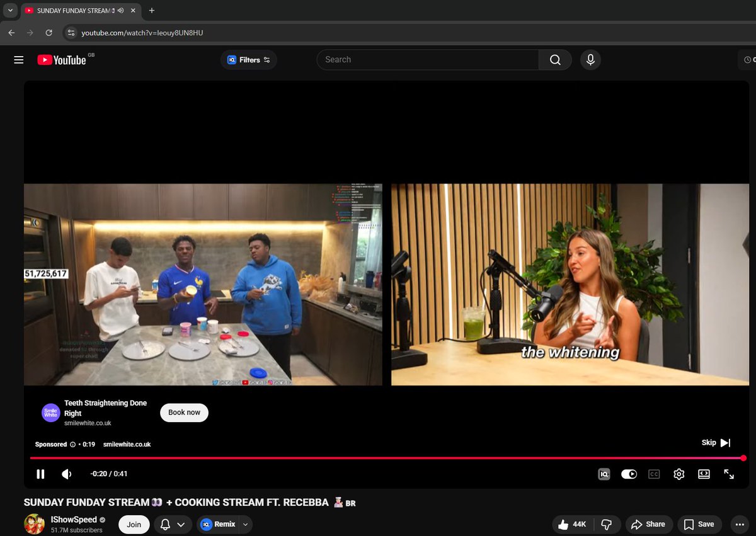Screen dimensions: 756x536
Task: Save the video to a playlist
Action: coord(699,524)
